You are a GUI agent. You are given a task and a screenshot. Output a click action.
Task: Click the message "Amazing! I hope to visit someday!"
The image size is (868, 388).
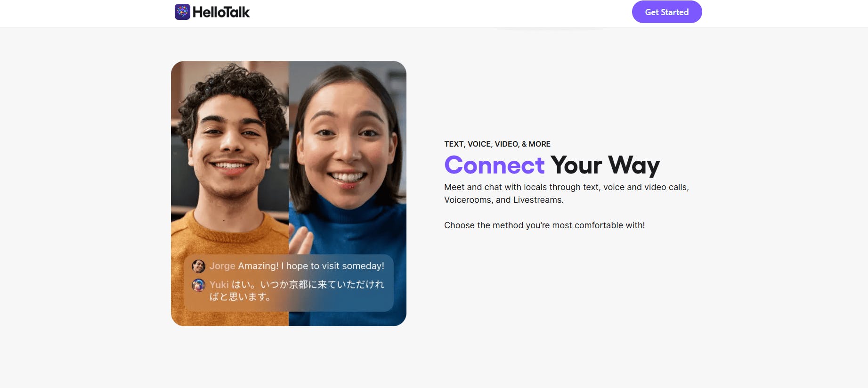coord(311,266)
